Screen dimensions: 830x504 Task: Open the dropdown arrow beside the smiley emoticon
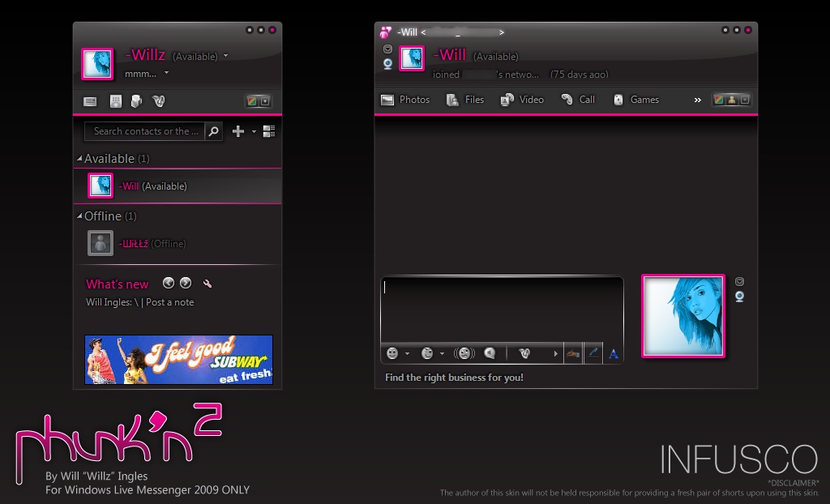407,353
